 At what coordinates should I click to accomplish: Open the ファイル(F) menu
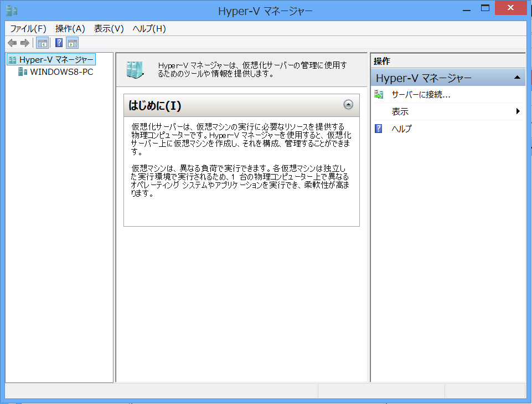pyautogui.click(x=28, y=29)
